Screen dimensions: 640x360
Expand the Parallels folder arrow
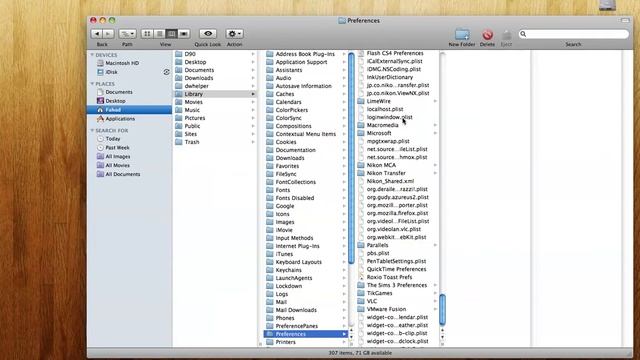point(435,245)
